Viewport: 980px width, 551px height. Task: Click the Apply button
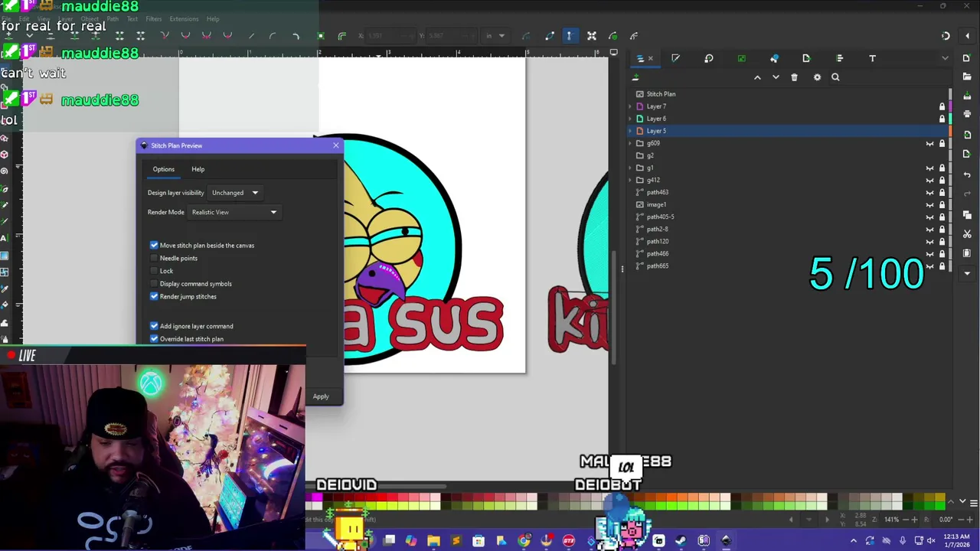pyautogui.click(x=321, y=396)
